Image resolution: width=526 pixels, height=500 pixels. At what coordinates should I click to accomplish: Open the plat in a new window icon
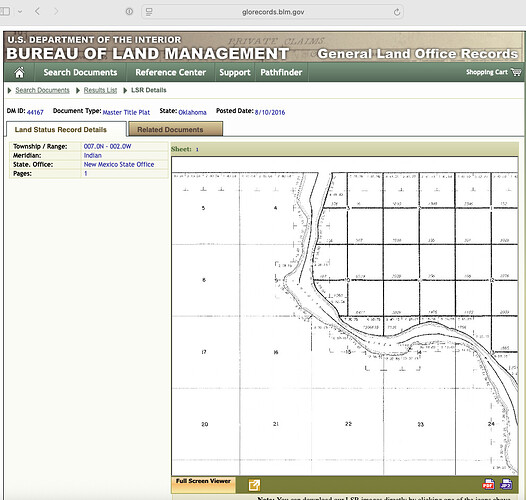pos(254,485)
